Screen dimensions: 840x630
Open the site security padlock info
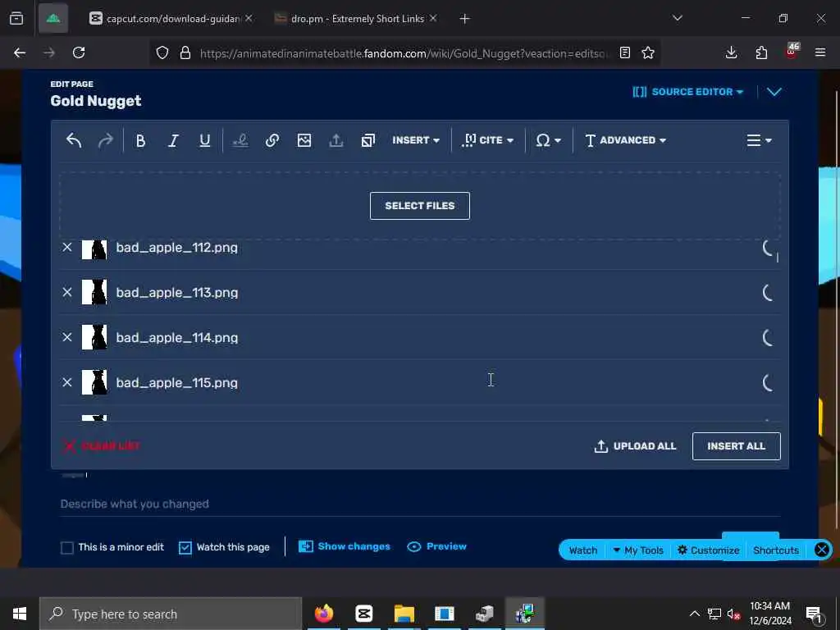(185, 52)
